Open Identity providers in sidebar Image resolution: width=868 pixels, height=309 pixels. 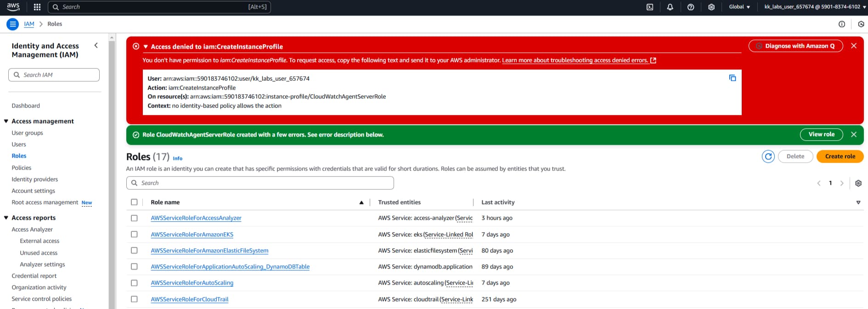point(35,179)
